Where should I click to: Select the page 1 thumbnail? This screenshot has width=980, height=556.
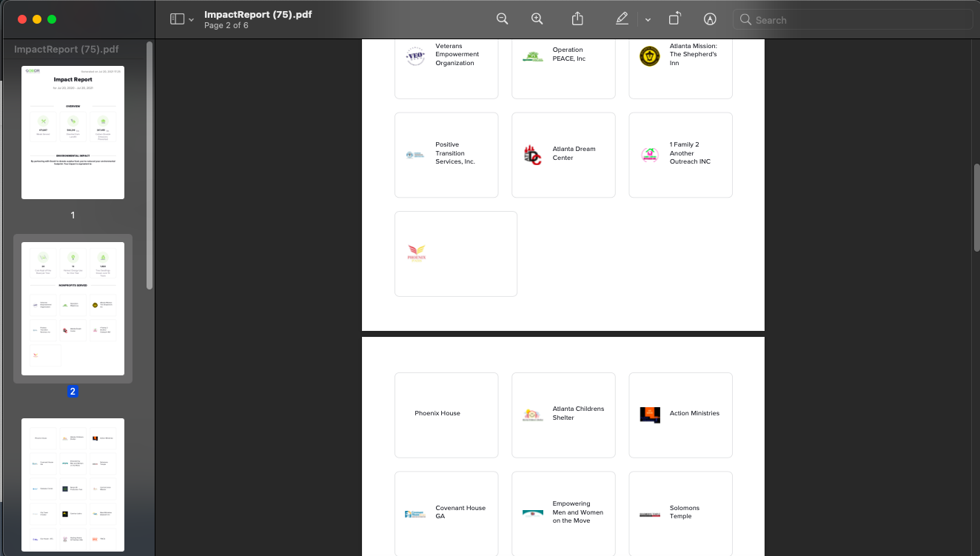tap(73, 133)
